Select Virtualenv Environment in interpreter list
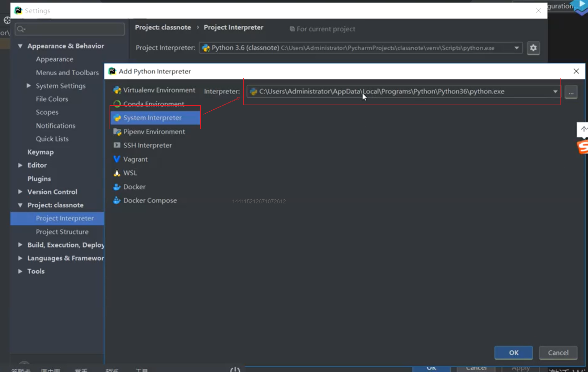The height and width of the screenshot is (372, 588). pos(154,90)
